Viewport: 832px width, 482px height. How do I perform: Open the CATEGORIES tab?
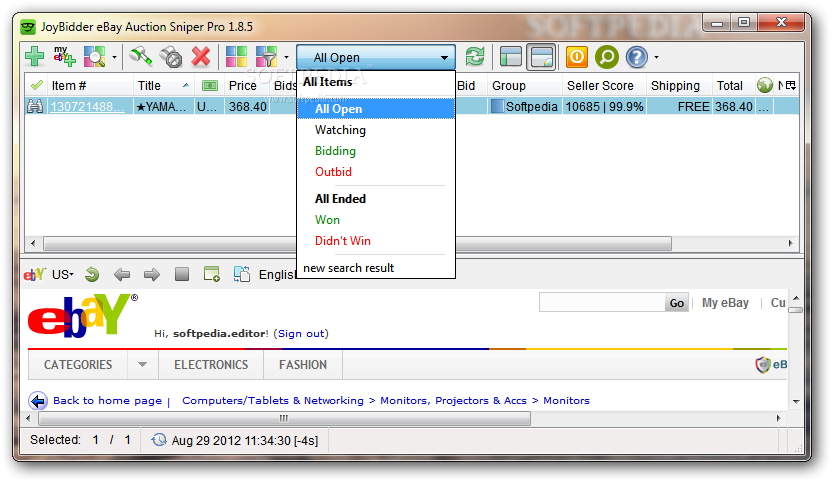pos(78,365)
